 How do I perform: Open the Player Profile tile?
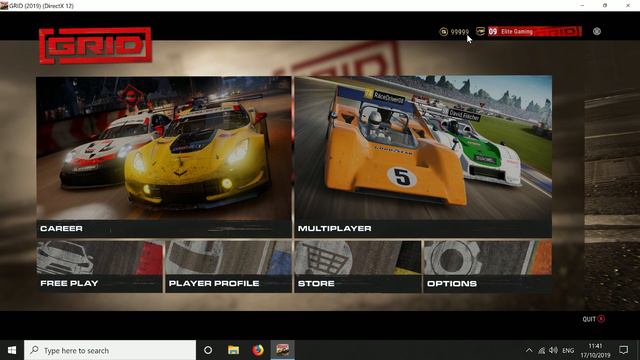click(229, 266)
